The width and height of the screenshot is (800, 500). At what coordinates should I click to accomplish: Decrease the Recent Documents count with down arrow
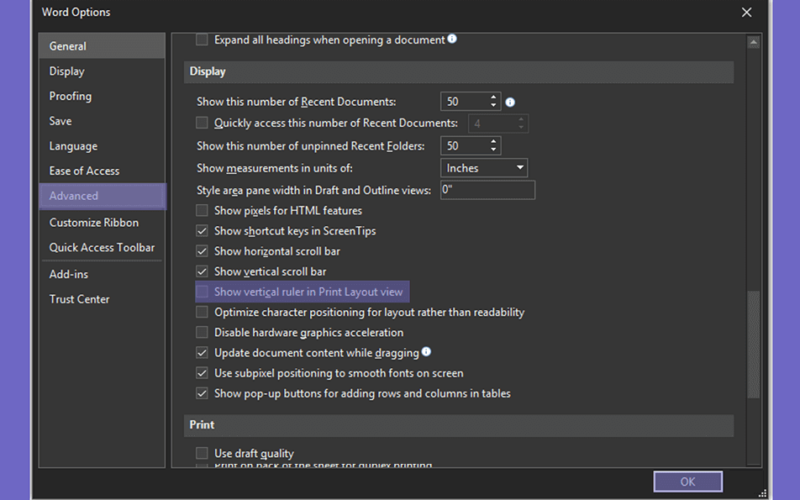click(493, 106)
